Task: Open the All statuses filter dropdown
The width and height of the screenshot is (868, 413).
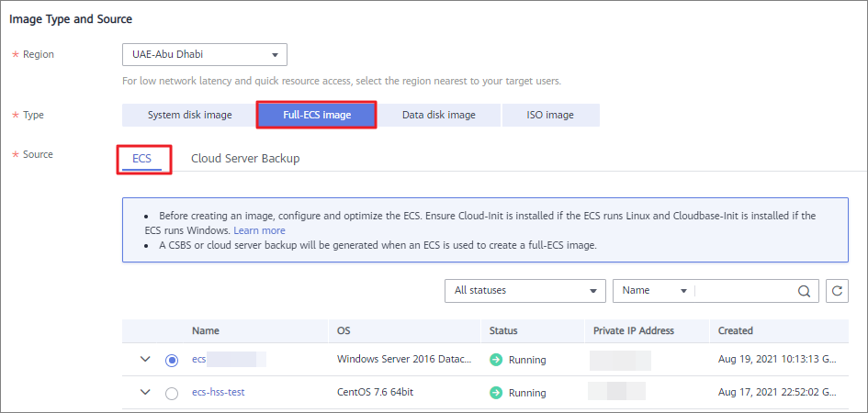Action: point(524,291)
